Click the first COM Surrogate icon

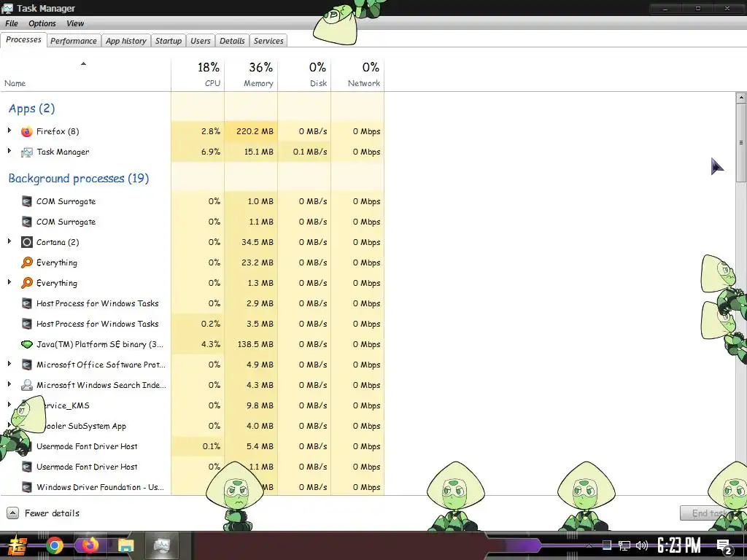coord(27,201)
